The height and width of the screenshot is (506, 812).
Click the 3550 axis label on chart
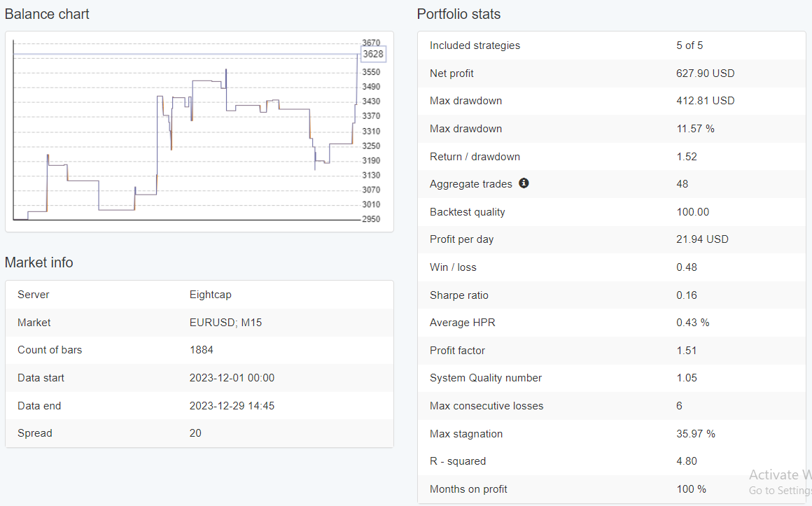371,72
